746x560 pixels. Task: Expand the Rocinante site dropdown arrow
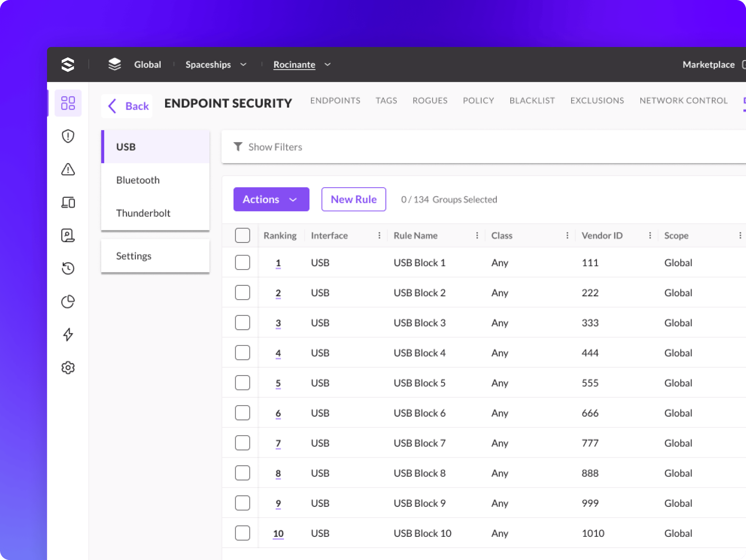(x=328, y=64)
